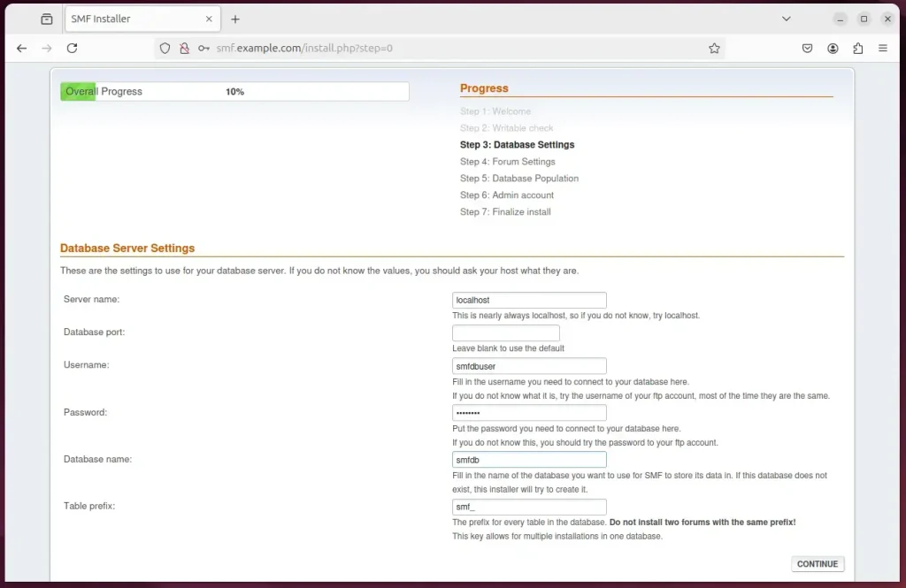The image size is (906, 588).
Task: Open the Firefox hamburger menu
Action: click(x=883, y=49)
